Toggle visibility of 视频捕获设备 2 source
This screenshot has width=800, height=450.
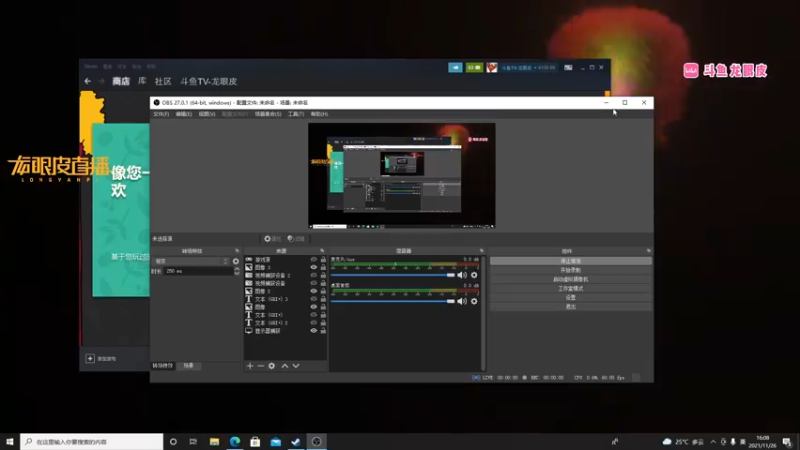[x=314, y=275]
